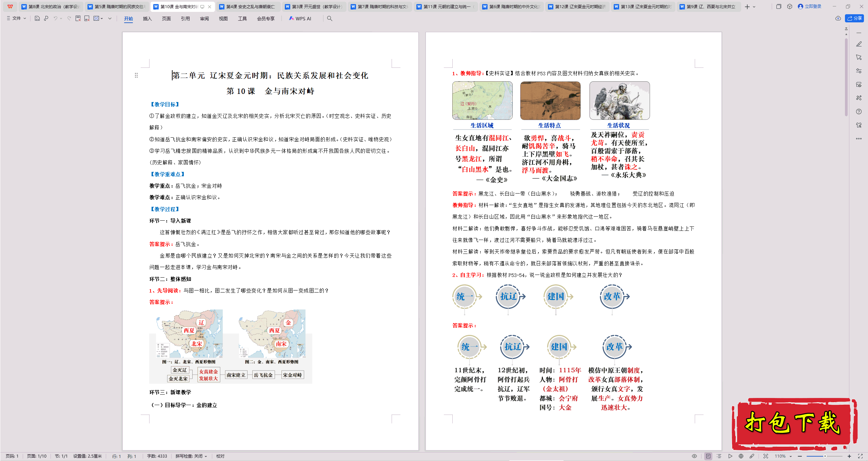Click the window tiling squares icon
Image resolution: width=868 pixels, height=461 pixels.
(x=779, y=6)
